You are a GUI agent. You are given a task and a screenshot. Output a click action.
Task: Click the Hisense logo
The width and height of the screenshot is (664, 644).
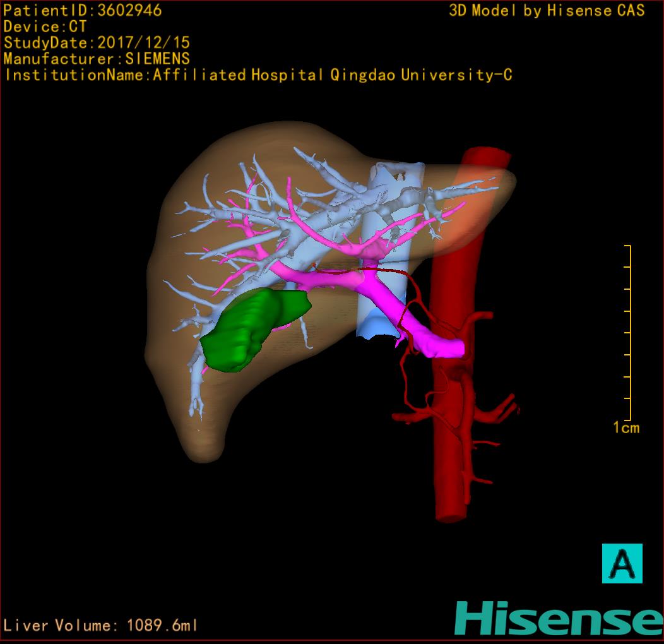(558, 618)
